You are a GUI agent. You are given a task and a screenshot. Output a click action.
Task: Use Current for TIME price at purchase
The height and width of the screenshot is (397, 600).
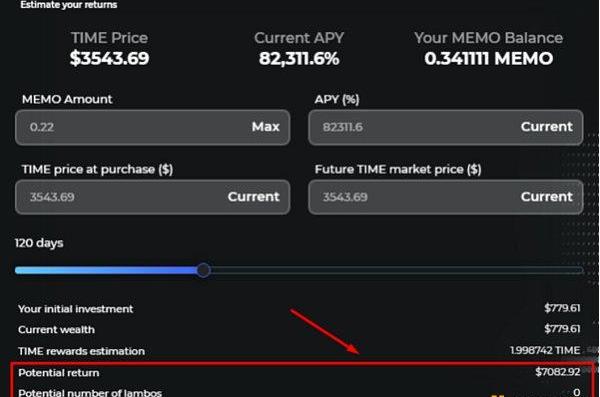pos(253,197)
